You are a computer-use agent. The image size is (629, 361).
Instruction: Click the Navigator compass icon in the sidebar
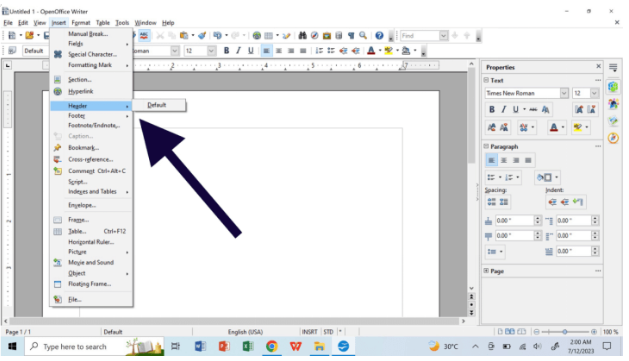pos(613,138)
